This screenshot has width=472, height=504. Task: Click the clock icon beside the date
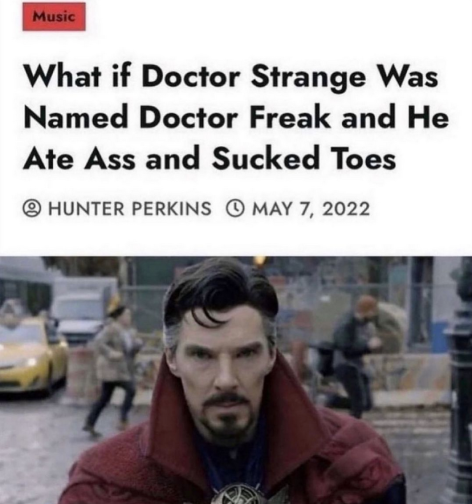(235, 209)
